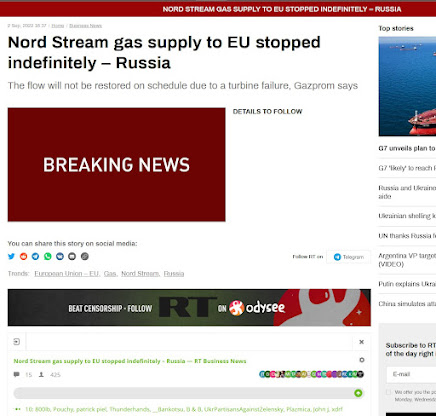436x416 pixels.
Task: Click the RT Odysee banner
Action: click(189, 308)
